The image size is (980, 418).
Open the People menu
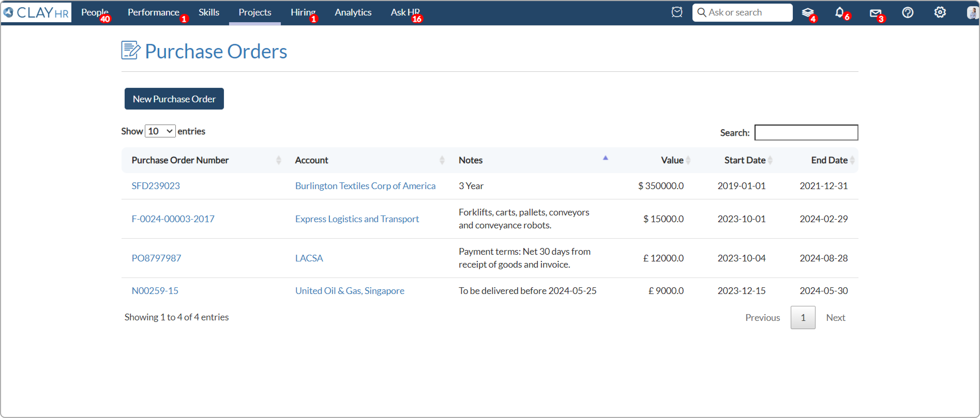coord(95,13)
